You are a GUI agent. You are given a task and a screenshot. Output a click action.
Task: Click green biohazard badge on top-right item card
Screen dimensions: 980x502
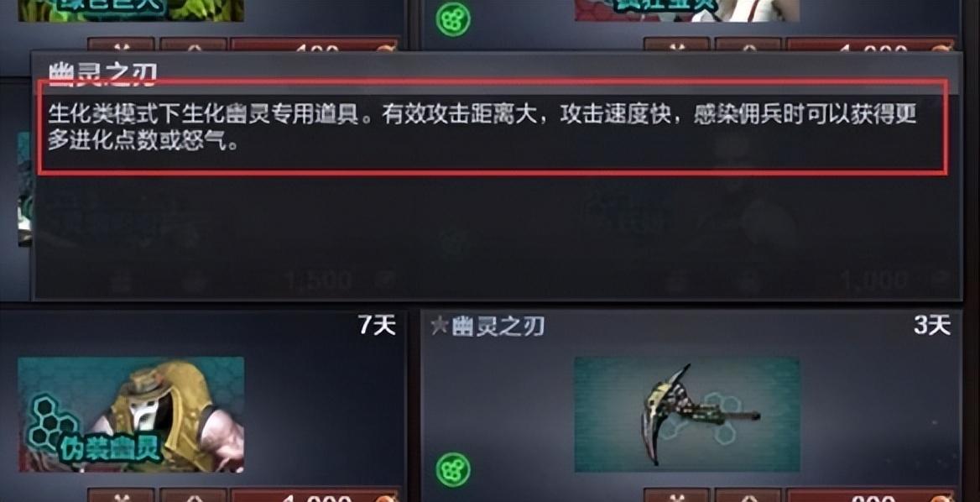point(453,18)
